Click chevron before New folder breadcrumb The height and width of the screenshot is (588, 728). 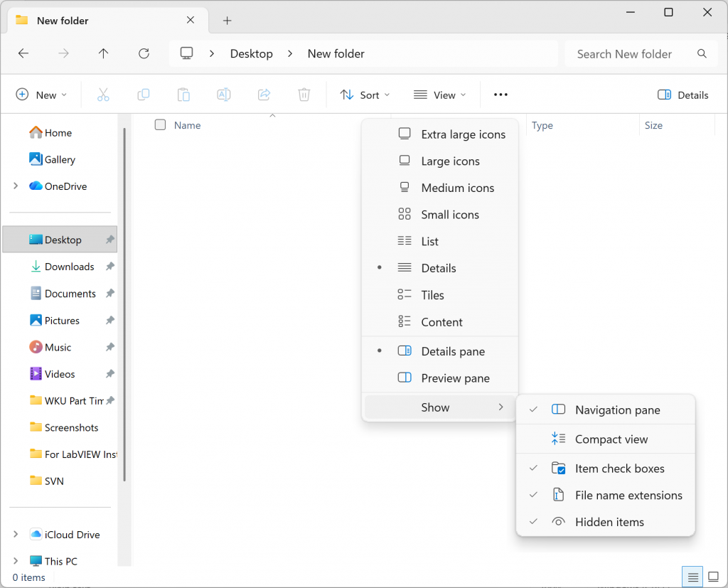pyautogui.click(x=290, y=53)
